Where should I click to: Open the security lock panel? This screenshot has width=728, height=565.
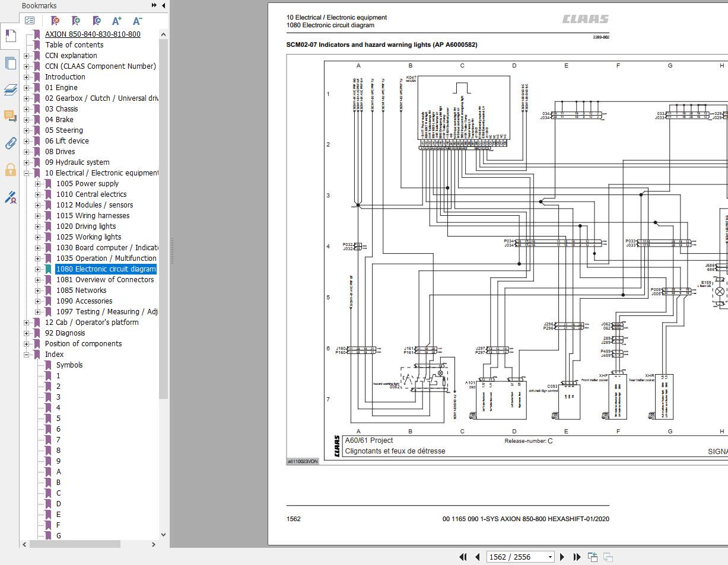click(10, 170)
